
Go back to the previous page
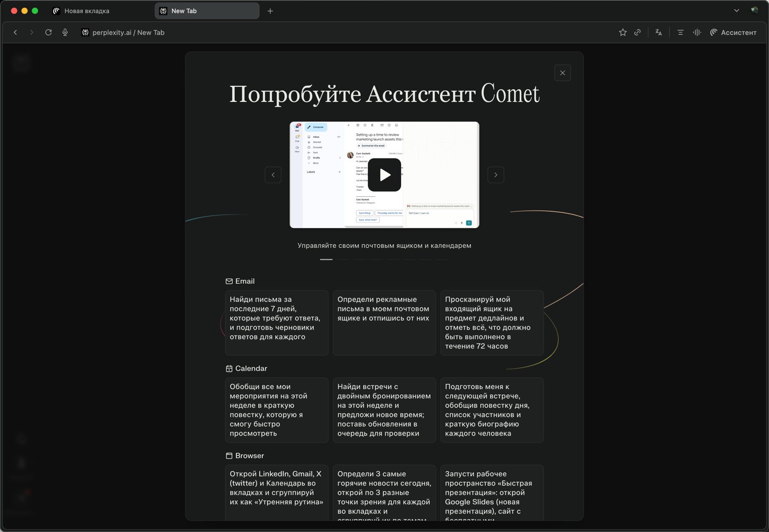[x=16, y=32]
